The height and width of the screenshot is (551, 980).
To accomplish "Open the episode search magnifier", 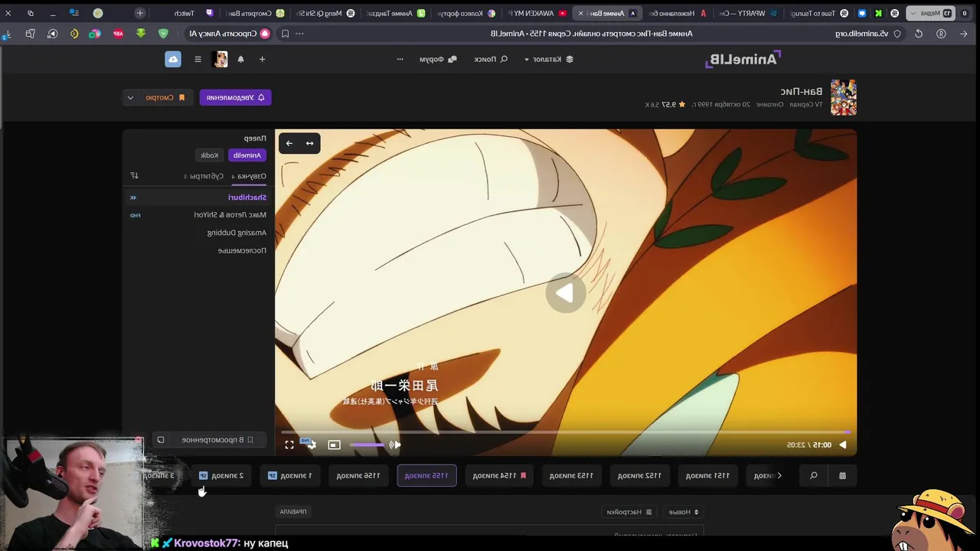I will pyautogui.click(x=813, y=475).
